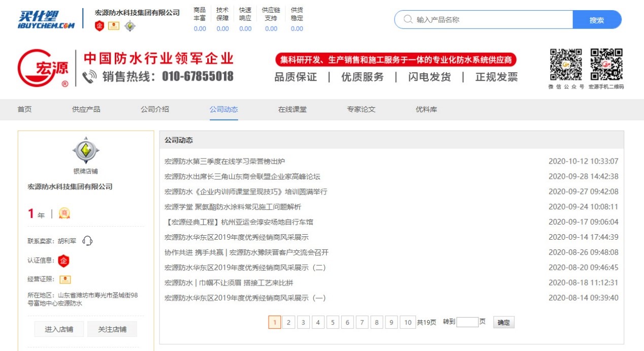Click the silver shop medal icon in header
Screen dimensions: 644x351
point(130,26)
